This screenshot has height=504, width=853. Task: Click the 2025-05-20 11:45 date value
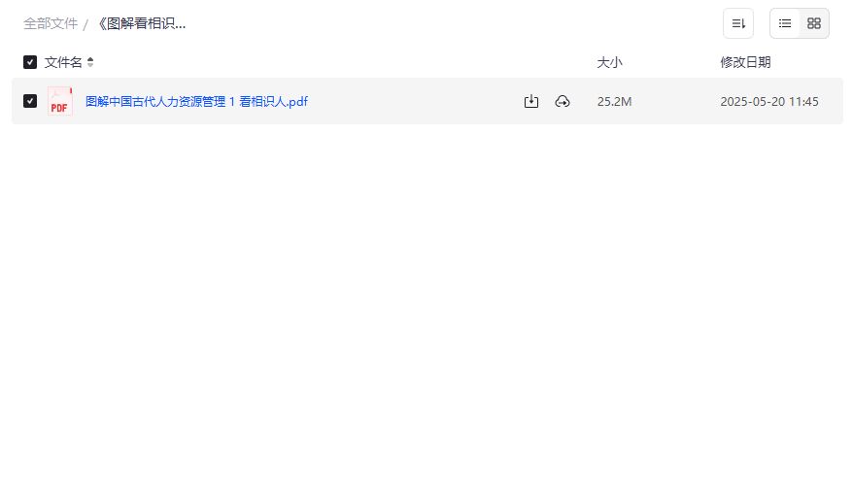(769, 102)
